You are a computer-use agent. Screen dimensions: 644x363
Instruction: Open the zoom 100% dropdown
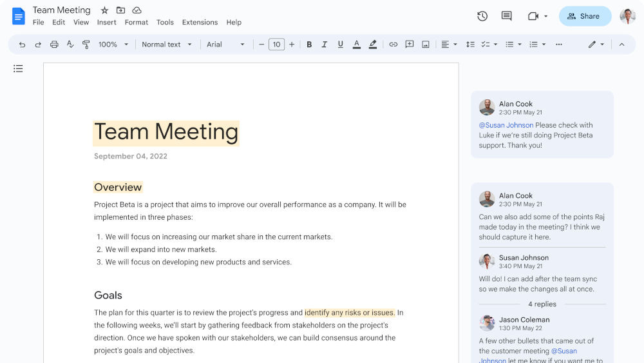pyautogui.click(x=113, y=44)
